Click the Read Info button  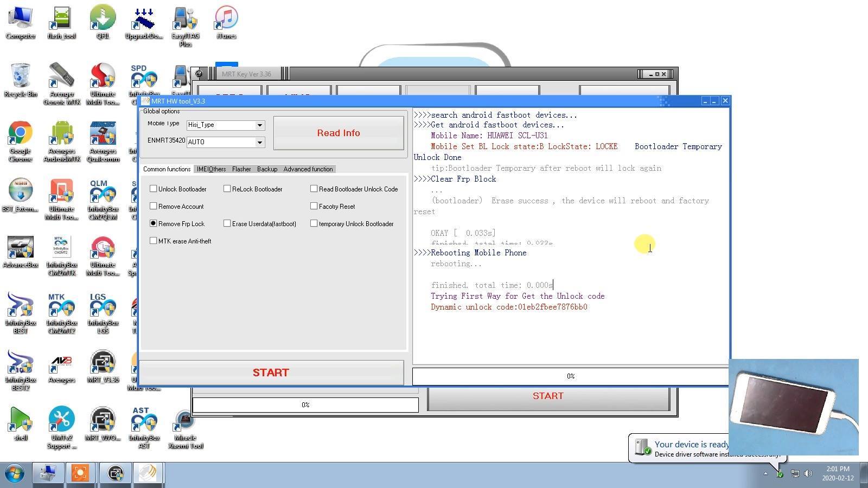pos(339,133)
